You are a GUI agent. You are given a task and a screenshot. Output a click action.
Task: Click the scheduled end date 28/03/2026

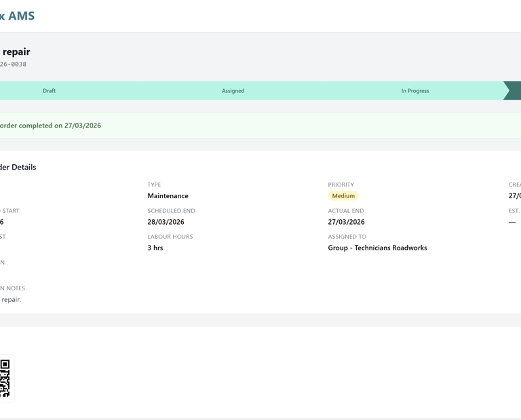coord(166,222)
